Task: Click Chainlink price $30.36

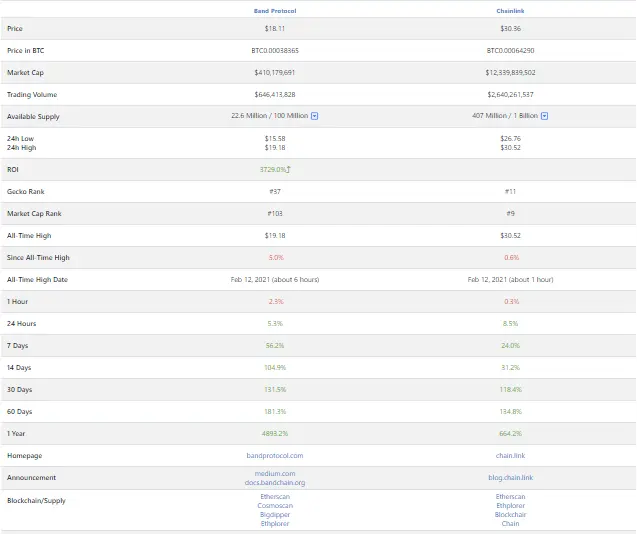Action: click(510, 28)
